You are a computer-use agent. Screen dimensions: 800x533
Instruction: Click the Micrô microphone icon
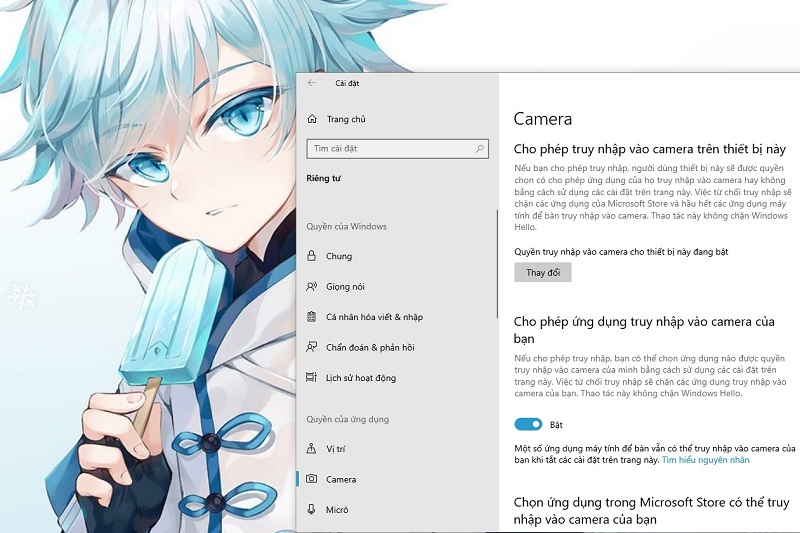click(312, 510)
